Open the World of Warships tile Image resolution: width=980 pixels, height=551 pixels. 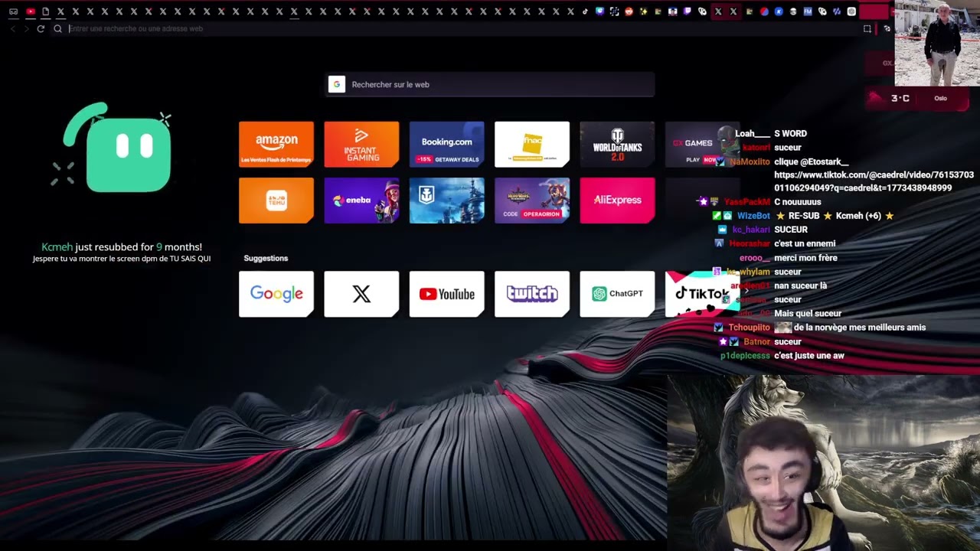coord(447,201)
